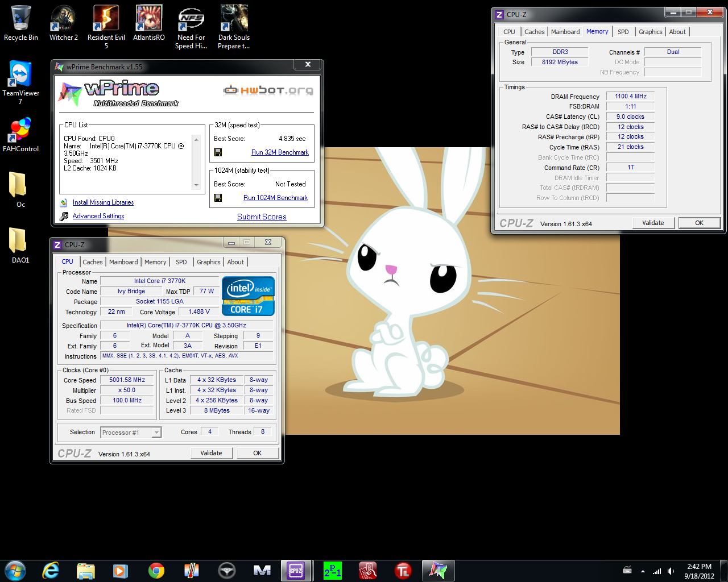This screenshot has width=728, height=582.
Task: Click Submit Scores link in wPrime
Action: tap(262, 217)
